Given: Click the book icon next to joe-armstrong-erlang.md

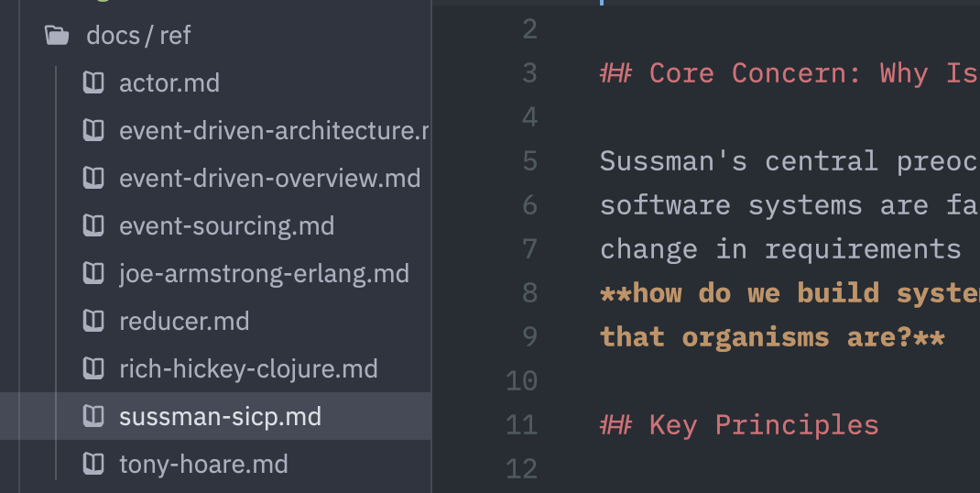Looking at the screenshot, I should (x=93, y=274).
